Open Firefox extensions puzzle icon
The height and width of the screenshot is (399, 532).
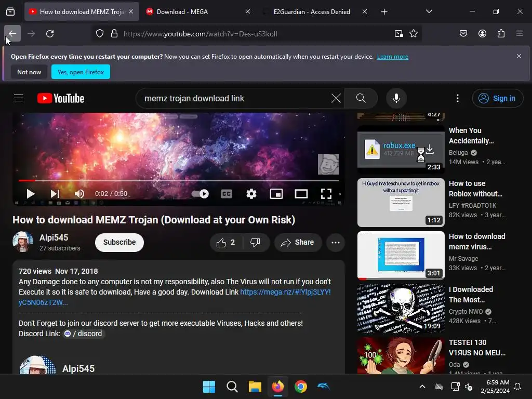click(501, 34)
